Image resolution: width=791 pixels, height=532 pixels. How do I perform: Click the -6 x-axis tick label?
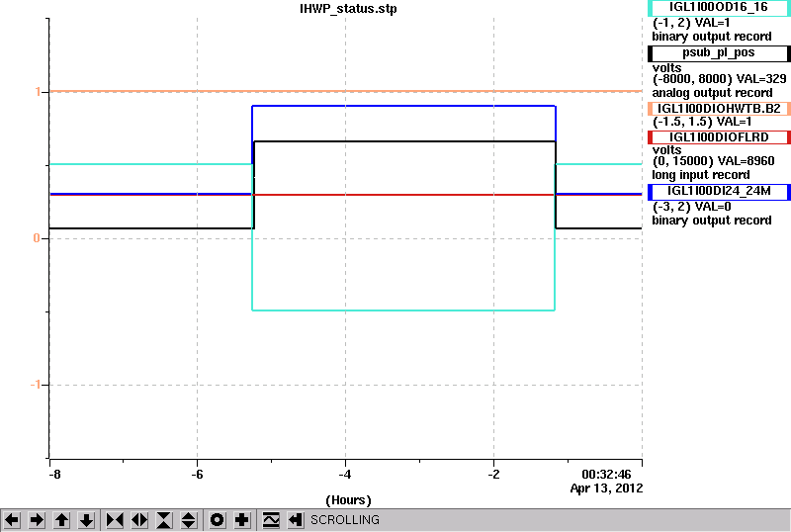point(197,475)
